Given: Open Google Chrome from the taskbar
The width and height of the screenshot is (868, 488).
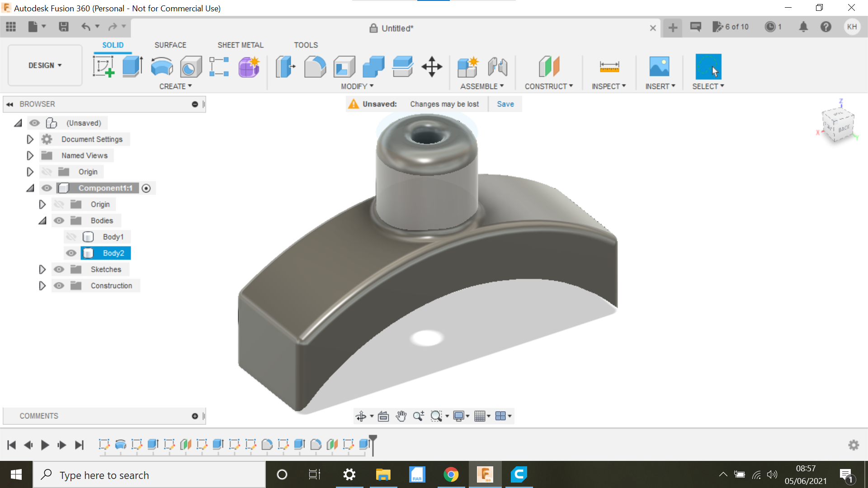Looking at the screenshot, I should (451, 474).
